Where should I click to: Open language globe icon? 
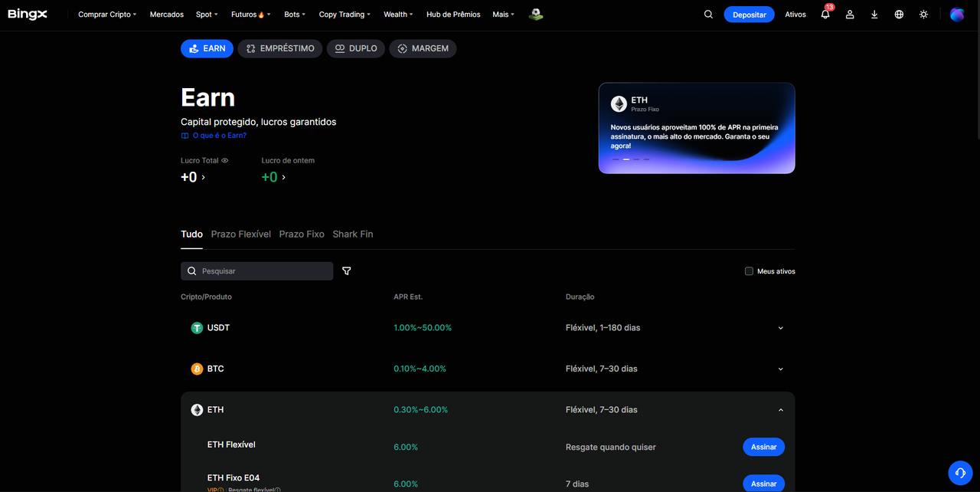point(899,15)
